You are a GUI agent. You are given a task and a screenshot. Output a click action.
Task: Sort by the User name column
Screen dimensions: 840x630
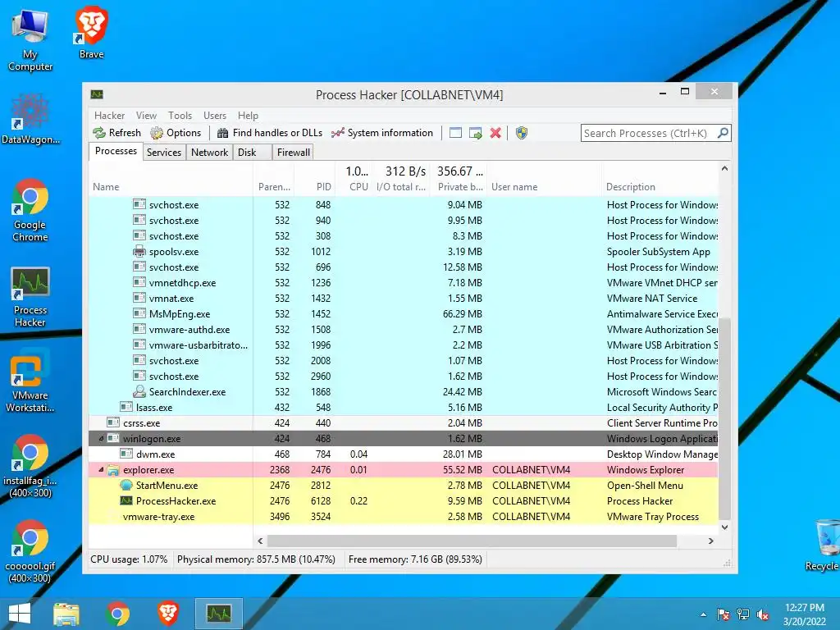[x=545, y=187]
